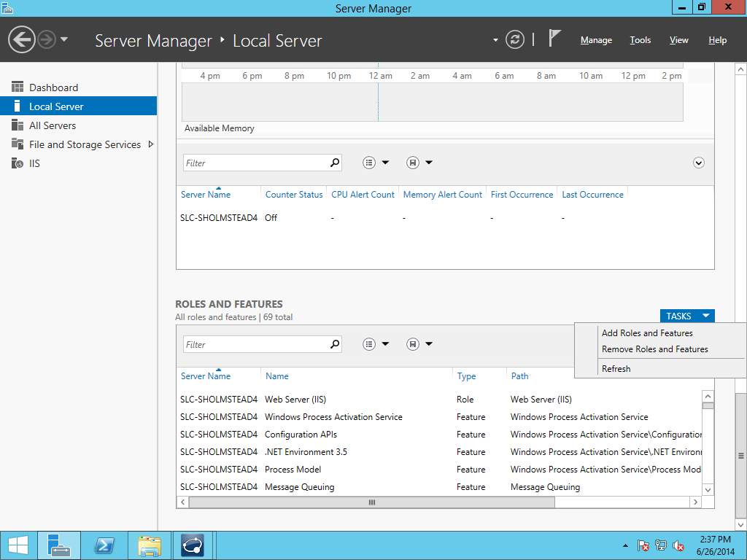Select the Message Queuing name cell
The height and width of the screenshot is (560, 747).
pos(300,487)
